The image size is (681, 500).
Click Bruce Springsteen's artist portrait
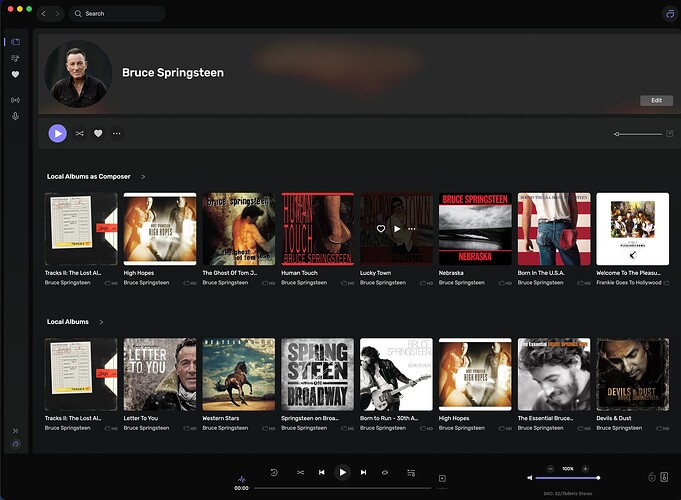tap(79, 74)
